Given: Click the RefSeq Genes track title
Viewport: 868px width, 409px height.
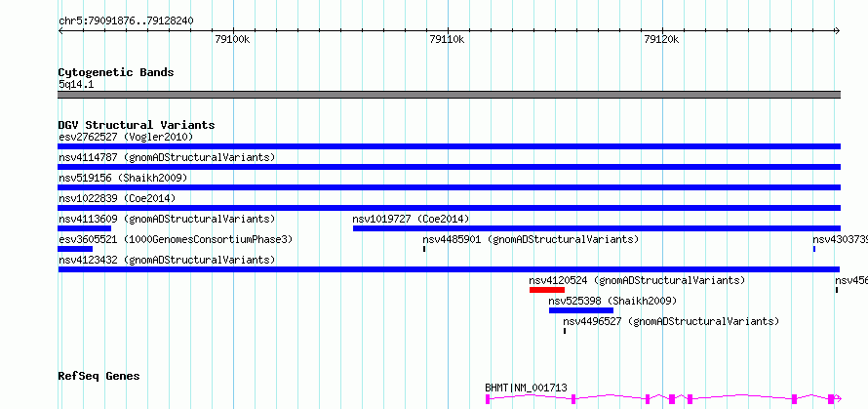Looking at the screenshot, I should click(99, 377).
